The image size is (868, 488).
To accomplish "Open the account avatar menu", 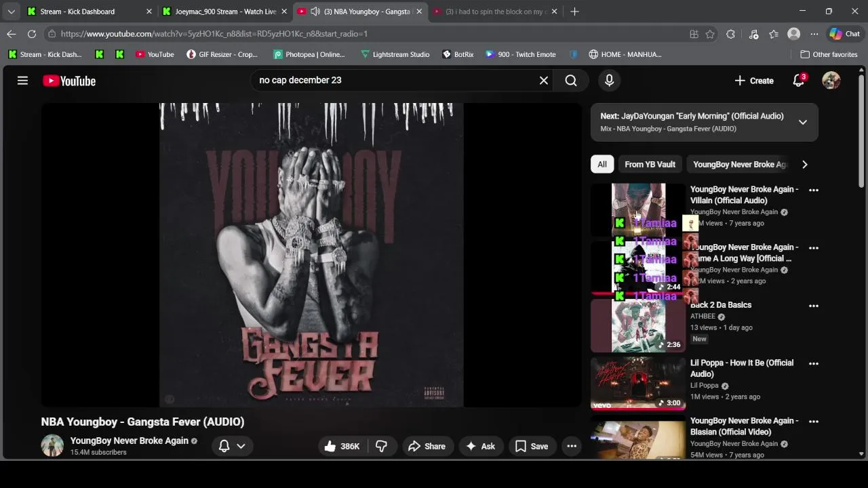I will point(831,81).
